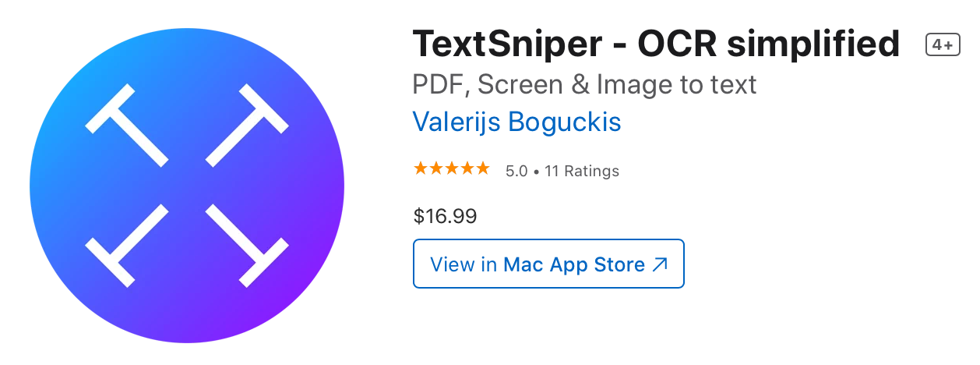Click the 4+ age rating badge

pos(942,45)
